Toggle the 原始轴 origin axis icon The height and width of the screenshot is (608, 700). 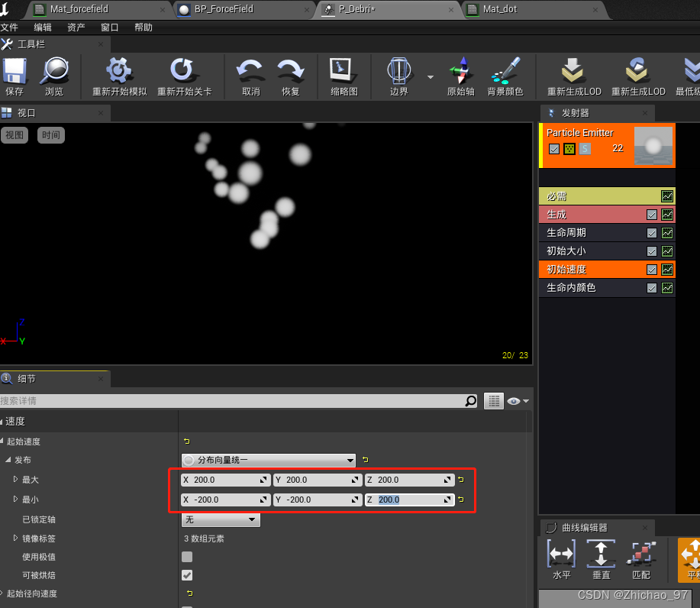[x=461, y=72]
